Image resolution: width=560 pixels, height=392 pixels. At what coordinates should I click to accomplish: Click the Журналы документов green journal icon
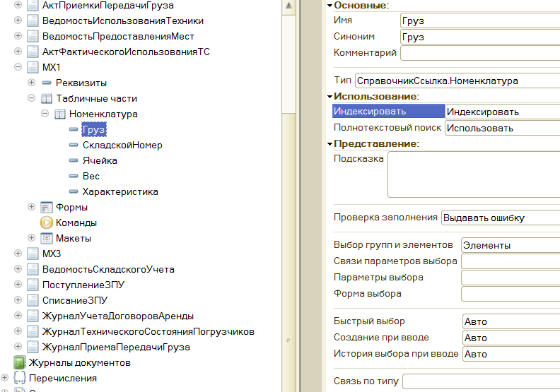(19, 363)
